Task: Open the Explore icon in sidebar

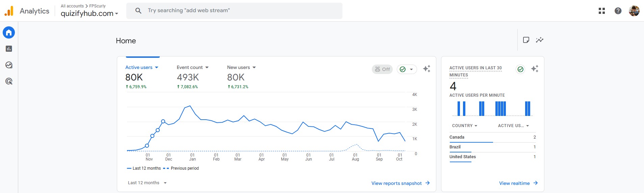Action: (x=9, y=65)
